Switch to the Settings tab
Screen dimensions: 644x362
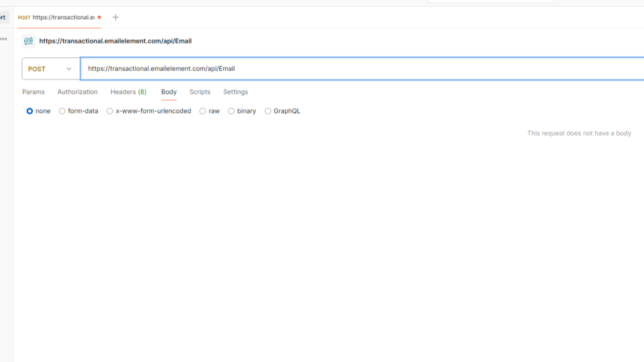tap(235, 92)
